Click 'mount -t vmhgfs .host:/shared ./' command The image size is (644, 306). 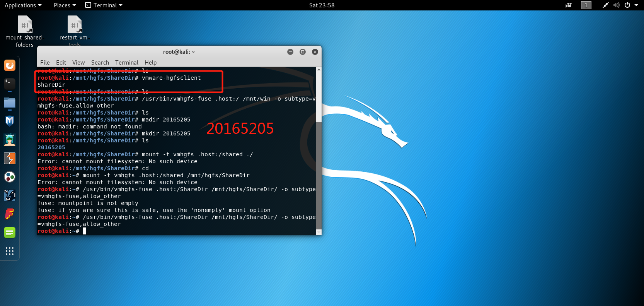coord(197,154)
